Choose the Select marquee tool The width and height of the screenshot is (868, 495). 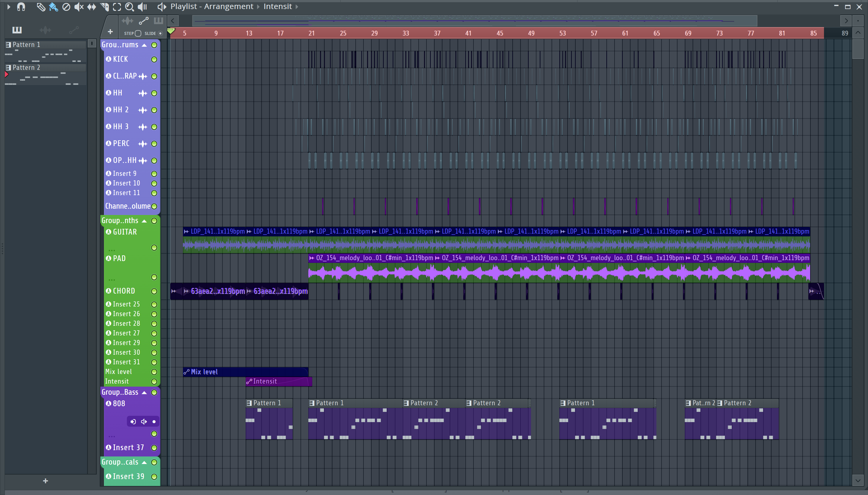(117, 7)
